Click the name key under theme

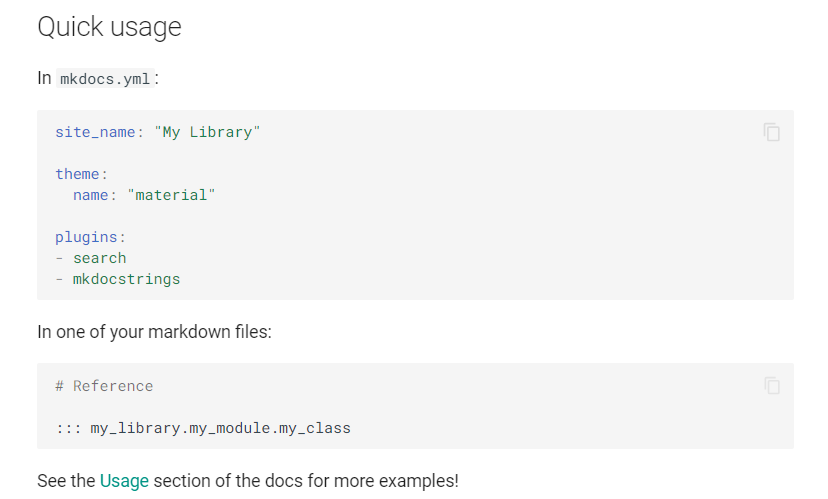[90, 195]
